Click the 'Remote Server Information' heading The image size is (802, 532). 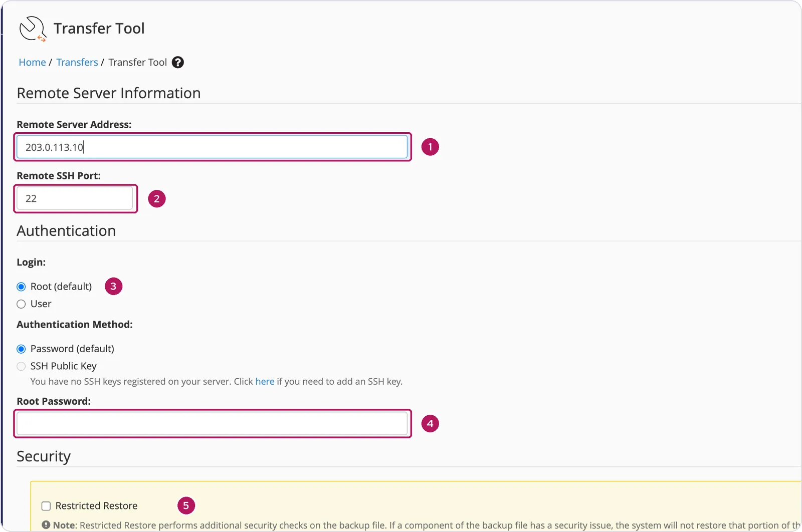(109, 93)
